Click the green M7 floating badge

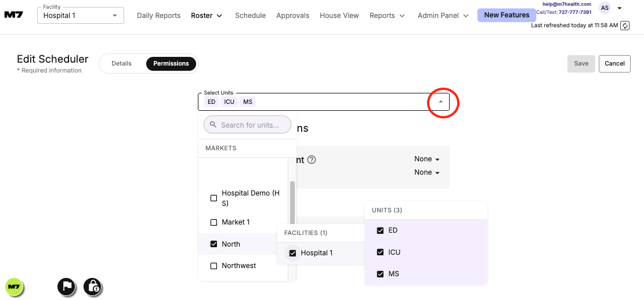15,286
